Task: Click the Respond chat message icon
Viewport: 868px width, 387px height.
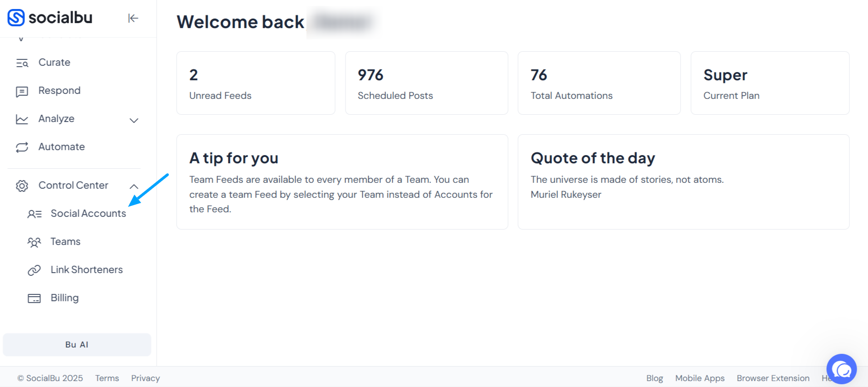Action: click(x=22, y=92)
